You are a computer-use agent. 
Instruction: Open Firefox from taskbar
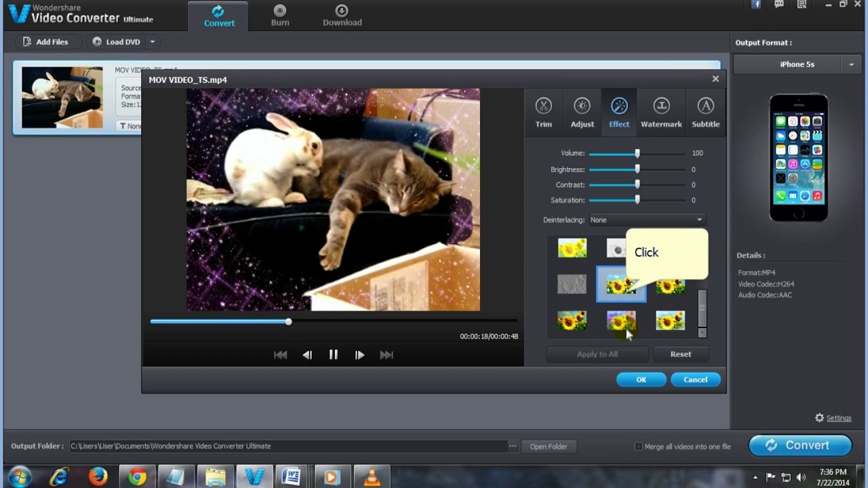98,477
